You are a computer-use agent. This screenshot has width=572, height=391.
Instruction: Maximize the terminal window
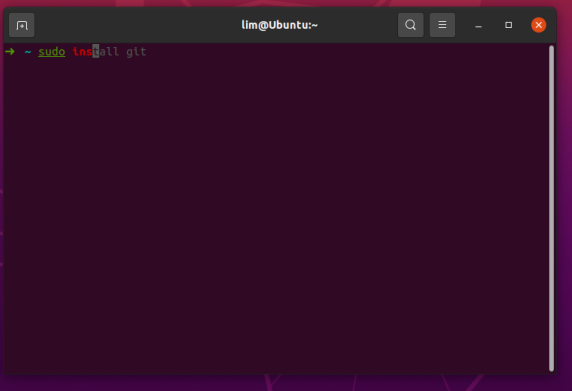pos(508,25)
